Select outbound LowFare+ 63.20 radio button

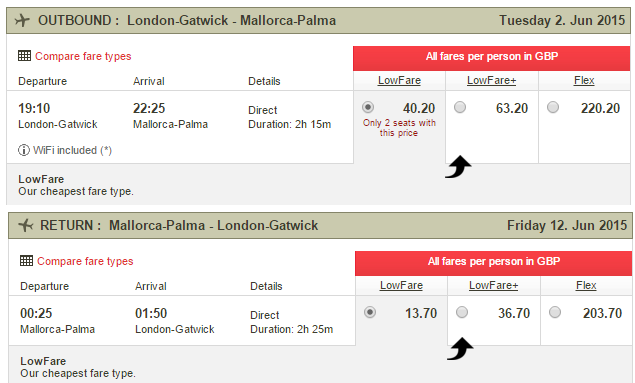[460, 107]
